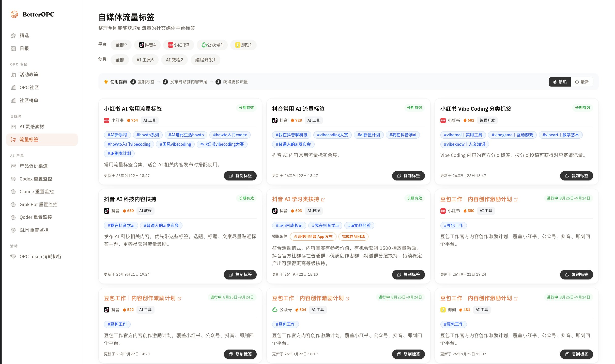This screenshot has height=364, width=615.
Task: Filter by 即刻1 platform
Action: click(x=243, y=45)
